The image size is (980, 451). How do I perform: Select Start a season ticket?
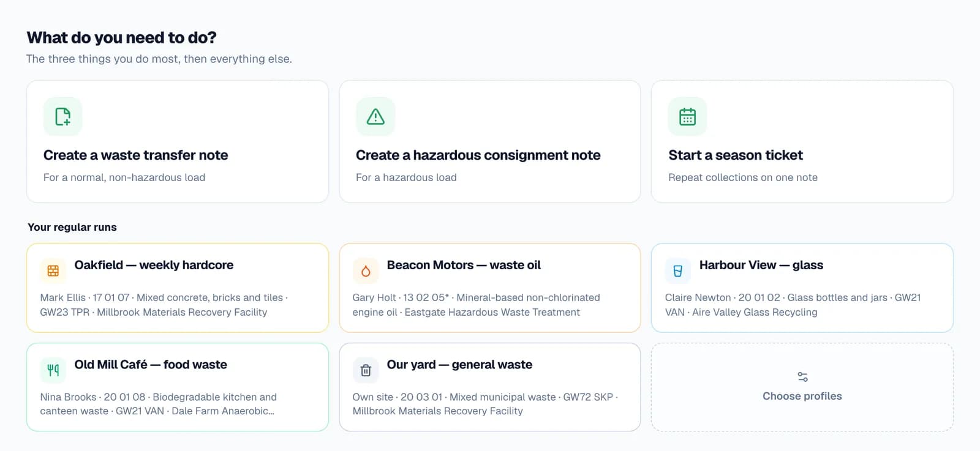tap(802, 141)
